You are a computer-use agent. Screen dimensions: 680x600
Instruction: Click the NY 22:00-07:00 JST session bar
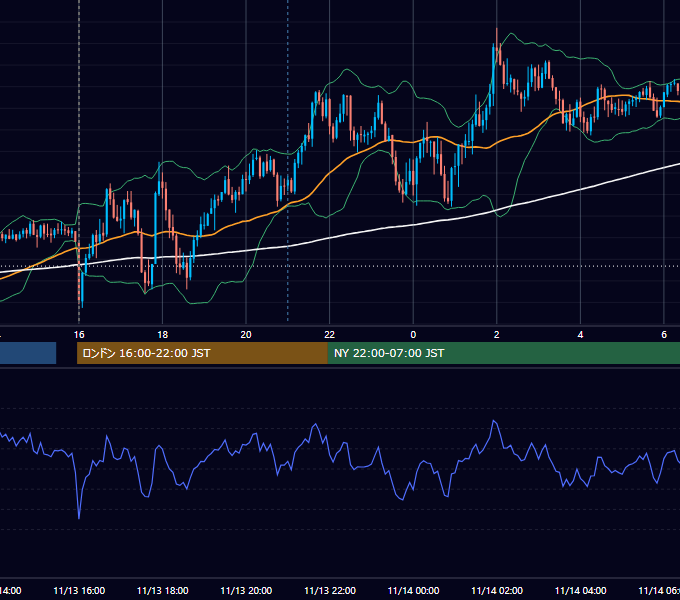[503, 353]
